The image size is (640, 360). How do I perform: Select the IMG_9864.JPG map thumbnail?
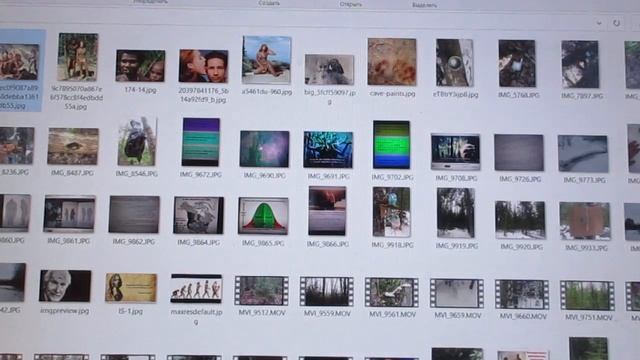tap(198, 216)
